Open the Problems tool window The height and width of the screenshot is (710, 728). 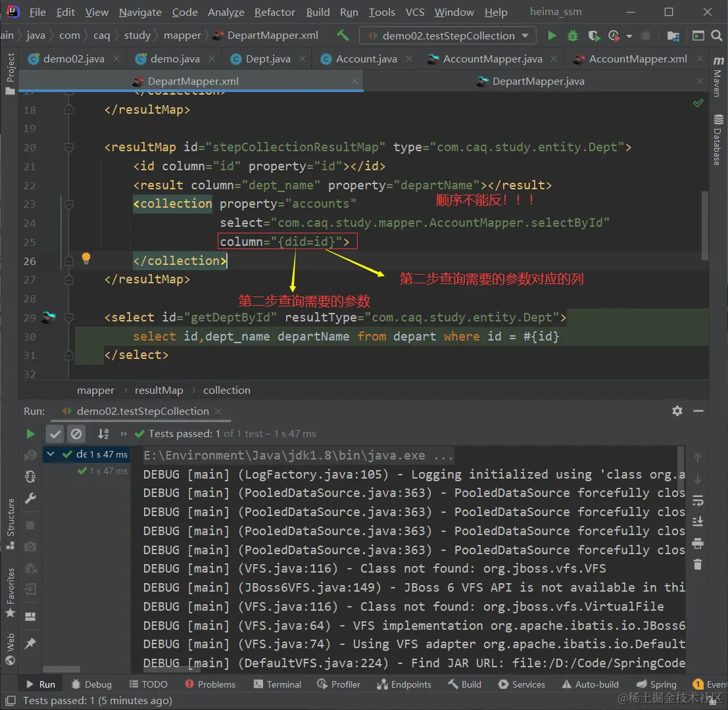click(x=210, y=684)
